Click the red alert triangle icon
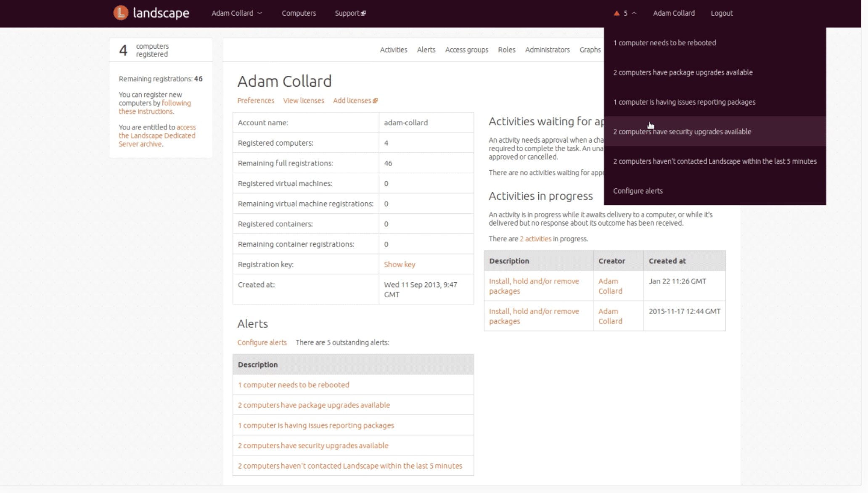 (617, 13)
